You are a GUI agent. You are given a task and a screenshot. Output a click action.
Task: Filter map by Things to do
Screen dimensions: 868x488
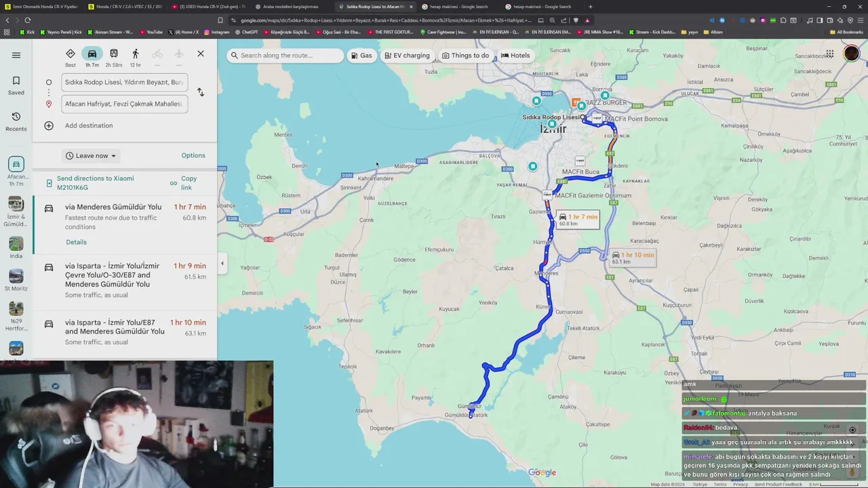[465, 56]
